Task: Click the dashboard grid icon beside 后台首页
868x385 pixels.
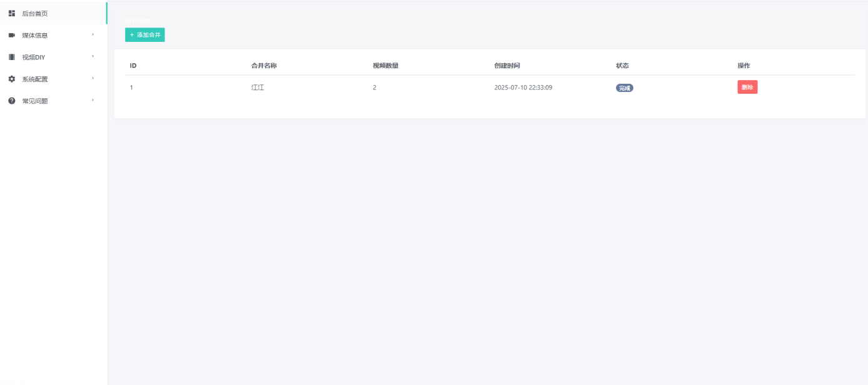Action: tap(11, 12)
